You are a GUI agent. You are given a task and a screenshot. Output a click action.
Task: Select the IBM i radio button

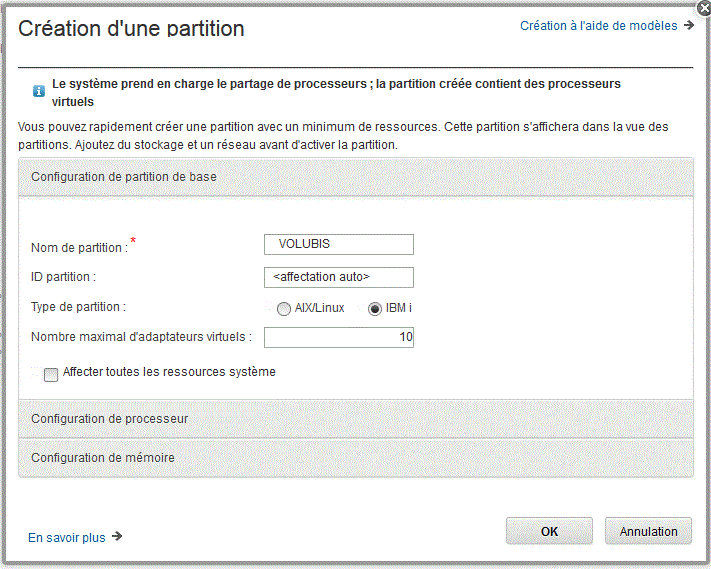click(375, 309)
